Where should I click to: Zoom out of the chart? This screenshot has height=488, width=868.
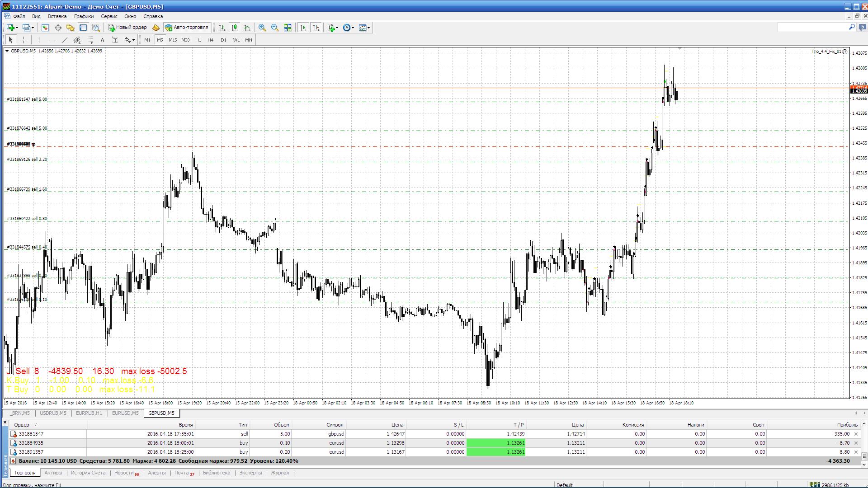pyautogui.click(x=275, y=28)
